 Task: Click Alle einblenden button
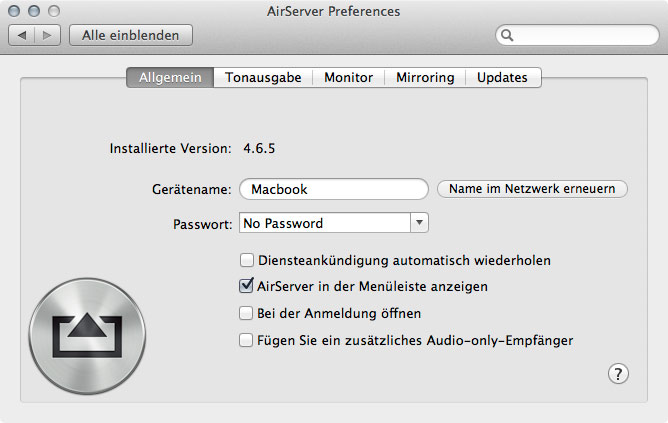click(x=131, y=35)
